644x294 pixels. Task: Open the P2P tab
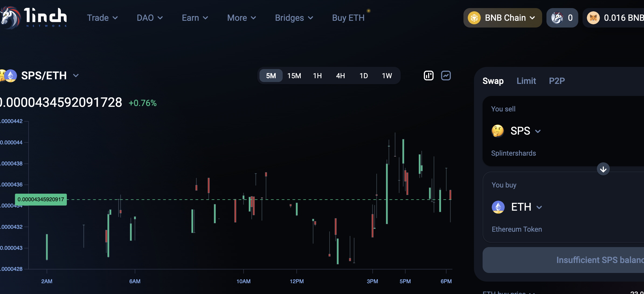tap(557, 81)
